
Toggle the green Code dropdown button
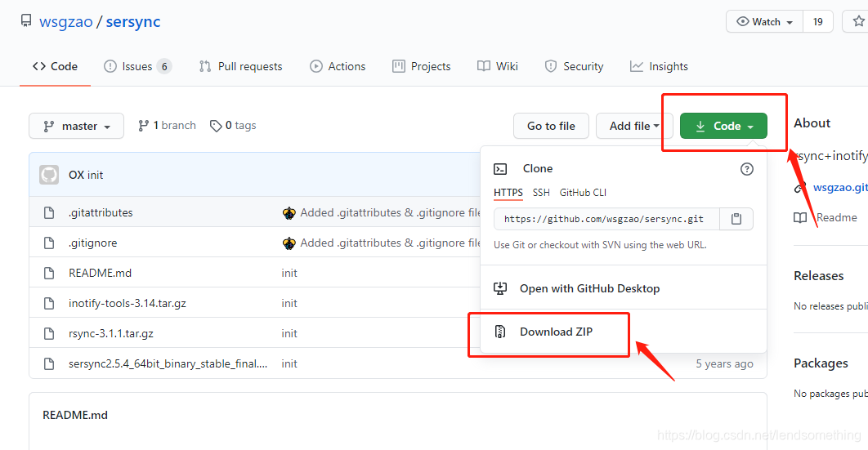(x=723, y=126)
